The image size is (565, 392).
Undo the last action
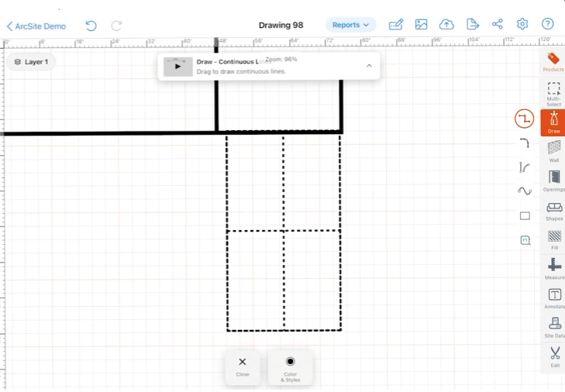(91, 26)
